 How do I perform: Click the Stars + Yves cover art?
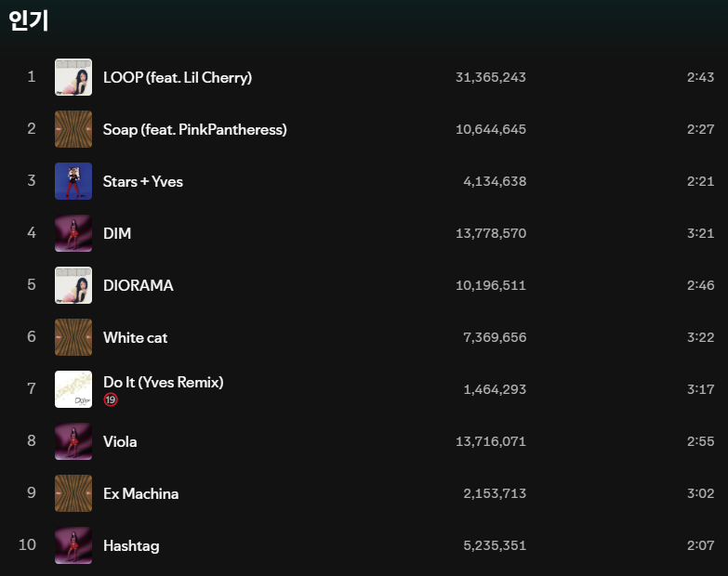pyautogui.click(x=73, y=181)
